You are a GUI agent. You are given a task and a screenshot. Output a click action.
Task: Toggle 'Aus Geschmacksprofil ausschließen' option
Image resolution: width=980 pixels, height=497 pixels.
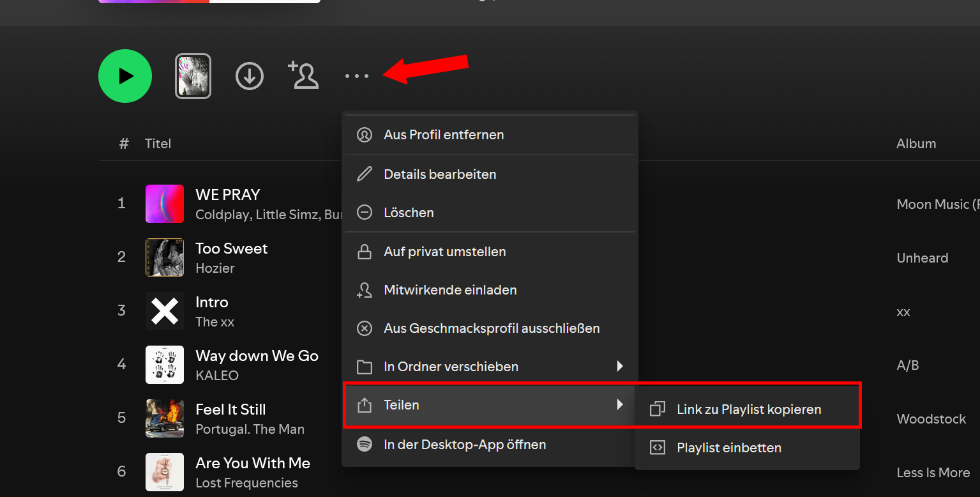(492, 328)
